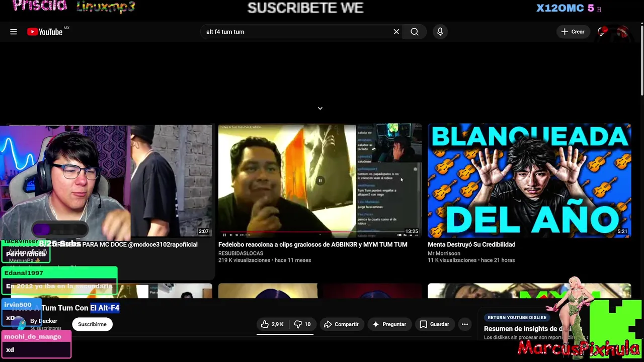Visit channel RESUBIDASLOCAS
This screenshot has width=644, height=362.
[240, 253]
